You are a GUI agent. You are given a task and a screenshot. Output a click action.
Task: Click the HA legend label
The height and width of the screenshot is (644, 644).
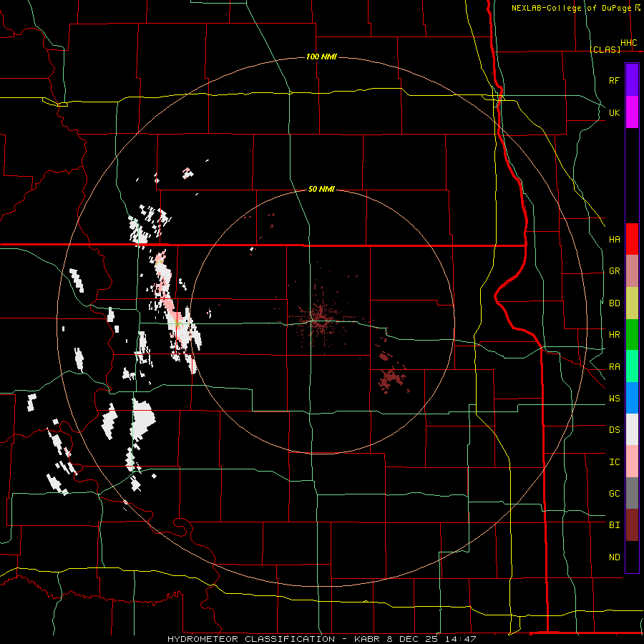point(614,240)
